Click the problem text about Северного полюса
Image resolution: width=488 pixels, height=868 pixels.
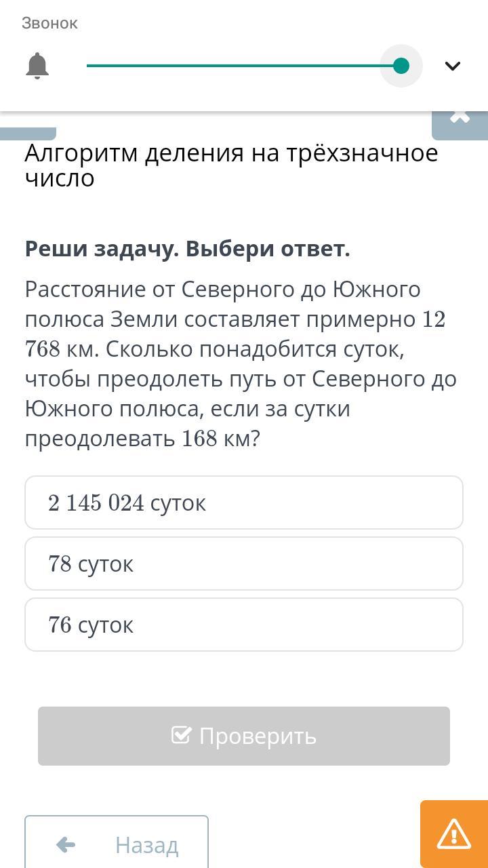(x=241, y=363)
